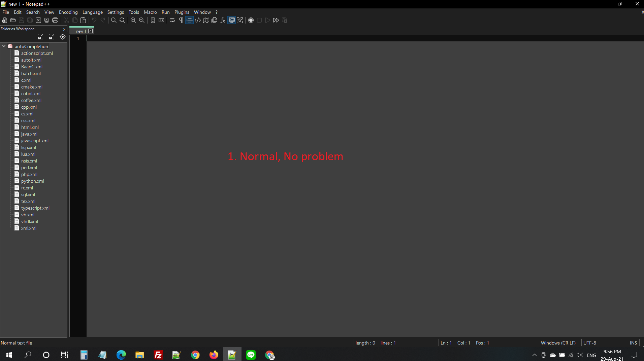The width and height of the screenshot is (644, 361).
Task: Open the Search menu
Action: point(33,12)
